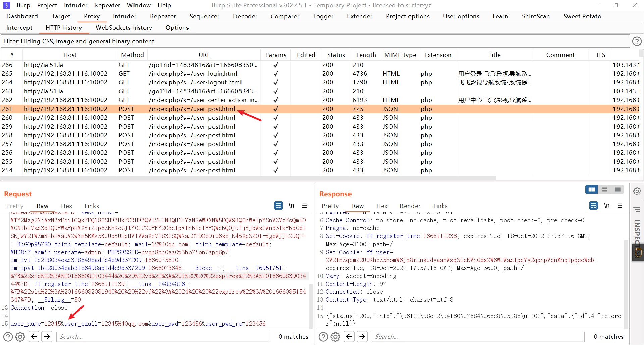This screenshot has width=644, height=345.
Task: Open response search help icon
Action: pyautogui.click(x=323, y=337)
